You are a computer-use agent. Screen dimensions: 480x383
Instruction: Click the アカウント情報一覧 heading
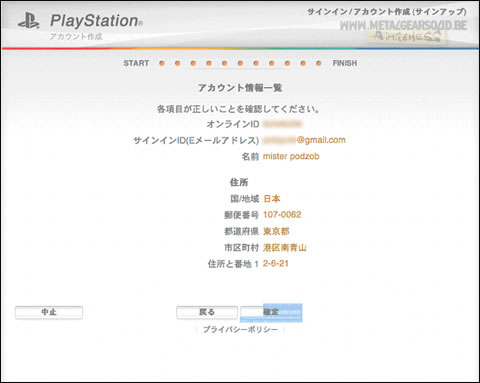tap(240, 88)
